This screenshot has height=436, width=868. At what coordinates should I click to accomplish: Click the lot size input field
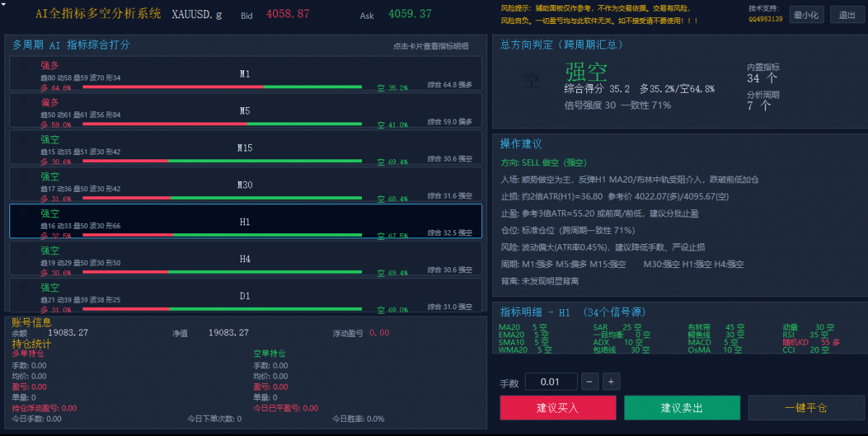pos(551,382)
